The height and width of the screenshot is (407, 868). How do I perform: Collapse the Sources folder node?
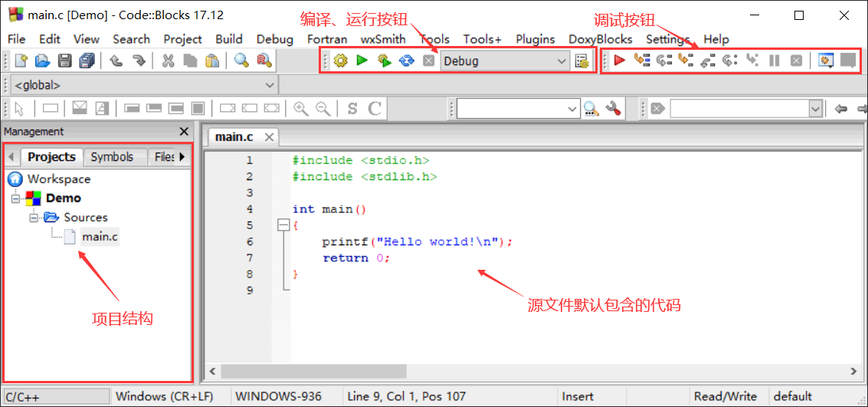coord(33,218)
